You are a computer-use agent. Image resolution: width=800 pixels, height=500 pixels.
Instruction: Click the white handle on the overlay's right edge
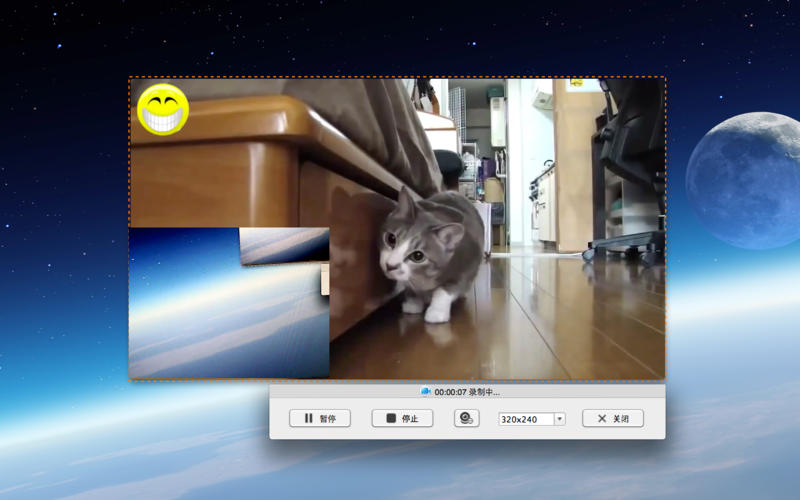click(x=325, y=279)
